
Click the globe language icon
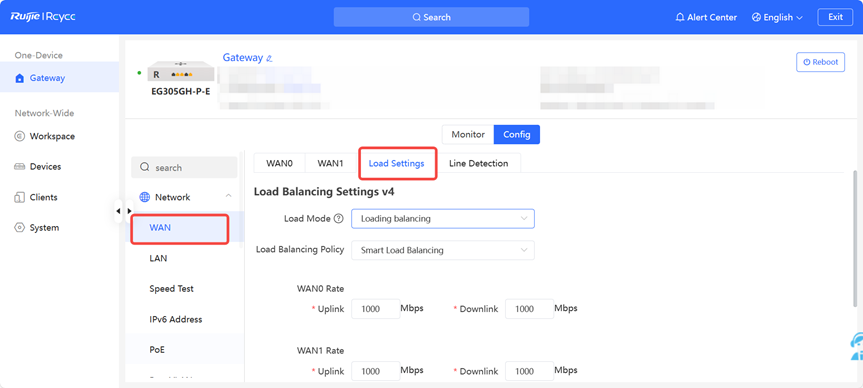pos(756,18)
